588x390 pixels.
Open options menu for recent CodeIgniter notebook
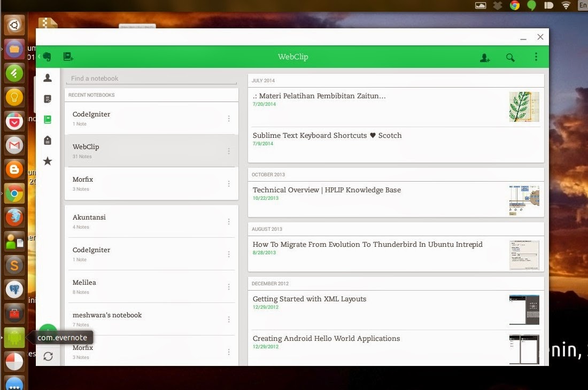point(229,119)
